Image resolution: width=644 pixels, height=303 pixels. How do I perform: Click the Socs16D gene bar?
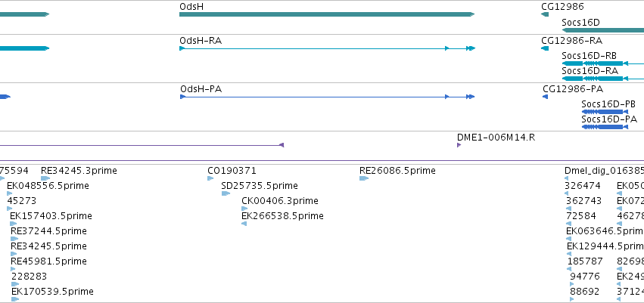[603, 30]
